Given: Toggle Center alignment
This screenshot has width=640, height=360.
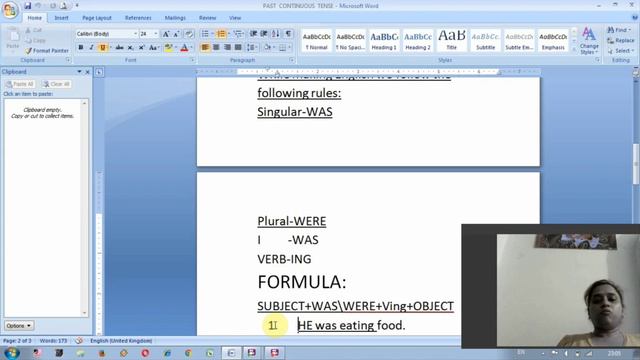Looking at the screenshot, I should pyautogui.click(x=216, y=48).
